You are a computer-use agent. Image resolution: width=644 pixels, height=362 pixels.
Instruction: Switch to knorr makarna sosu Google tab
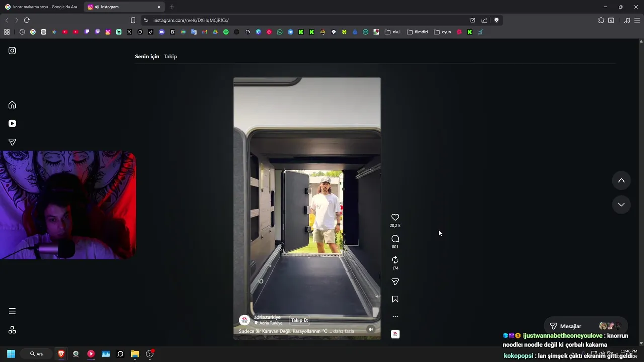[40, 7]
